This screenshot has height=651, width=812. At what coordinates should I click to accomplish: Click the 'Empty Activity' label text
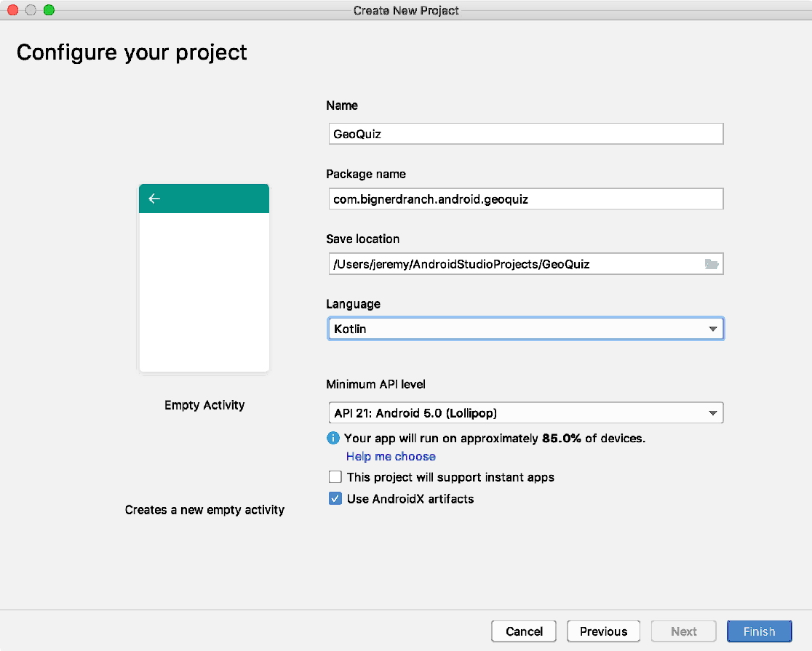(x=204, y=405)
